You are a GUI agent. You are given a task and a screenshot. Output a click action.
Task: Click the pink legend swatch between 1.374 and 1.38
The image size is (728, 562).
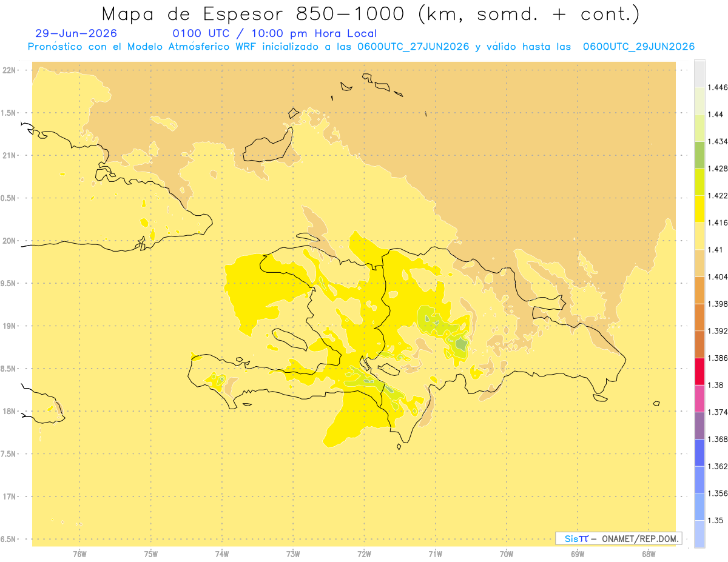[x=699, y=399]
